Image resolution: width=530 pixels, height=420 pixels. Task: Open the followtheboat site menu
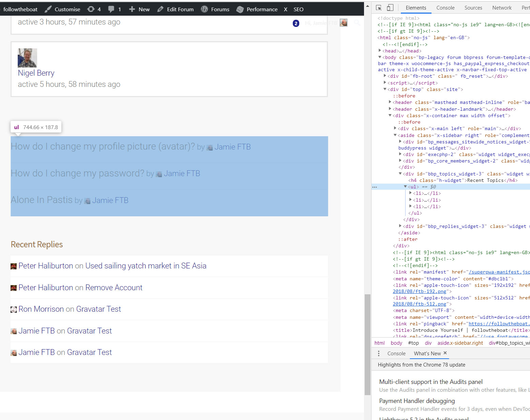click(20, 9)
